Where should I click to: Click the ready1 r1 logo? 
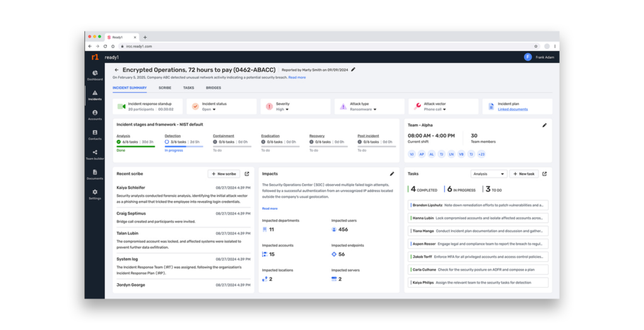point(95,57)
